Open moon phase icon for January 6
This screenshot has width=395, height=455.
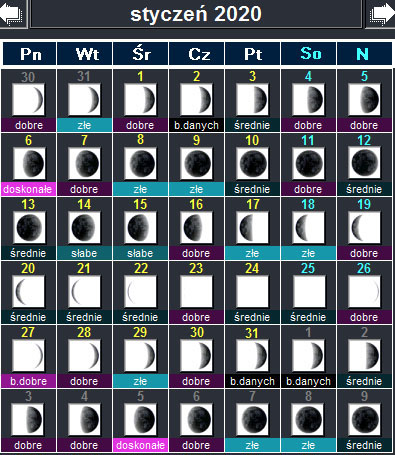(29, 163)
